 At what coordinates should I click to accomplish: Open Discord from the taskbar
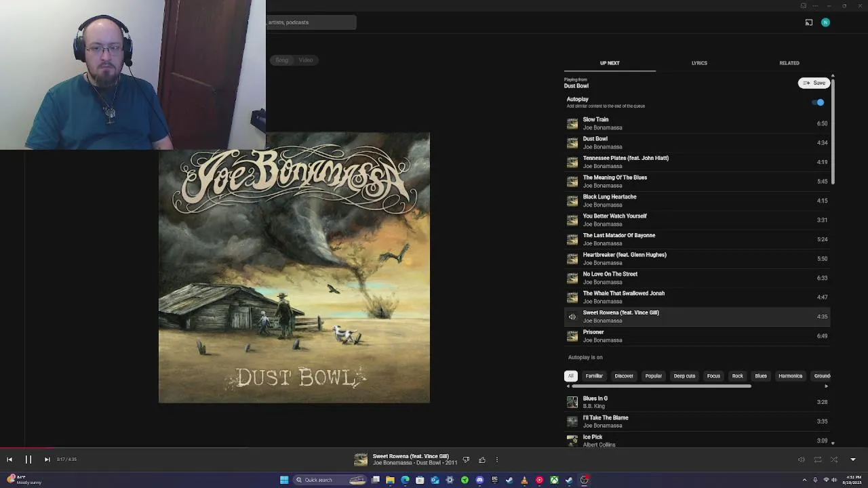point(479,480)
